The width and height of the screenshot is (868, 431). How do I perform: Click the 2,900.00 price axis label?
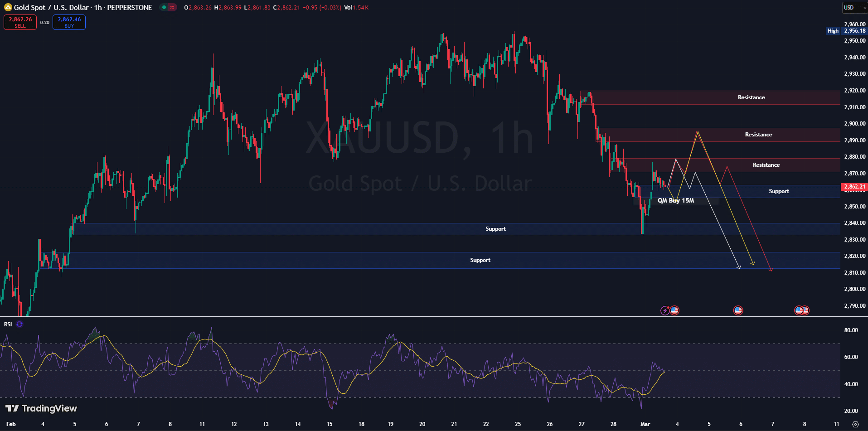[854, 124]
